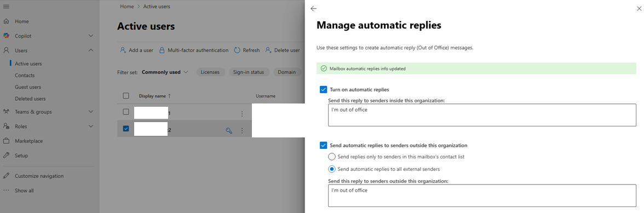Click the Sign-in status filter pill

[x=249, y=72]
